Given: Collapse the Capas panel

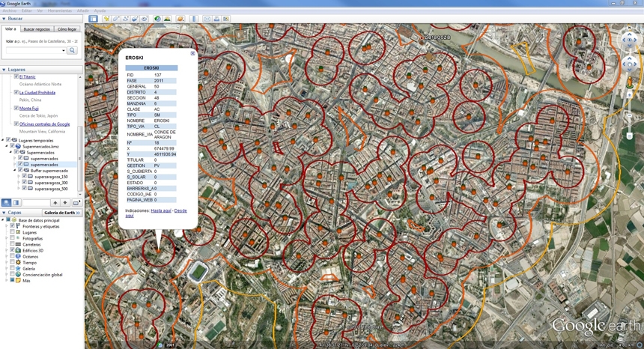Looking at the screenshot, I should pyautogui.click(x=4, y=212).
